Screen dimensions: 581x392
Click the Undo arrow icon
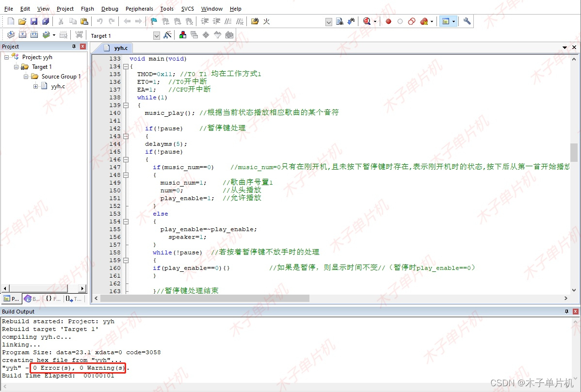[x=100, y=21]
